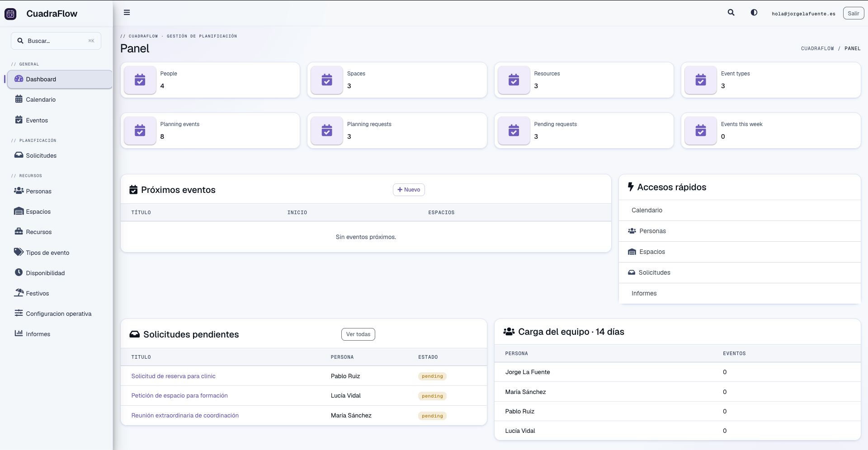Toggle dark mode contrast icon
The width and height of the screenshot is (868, 450).
click(x=754, y=13)
